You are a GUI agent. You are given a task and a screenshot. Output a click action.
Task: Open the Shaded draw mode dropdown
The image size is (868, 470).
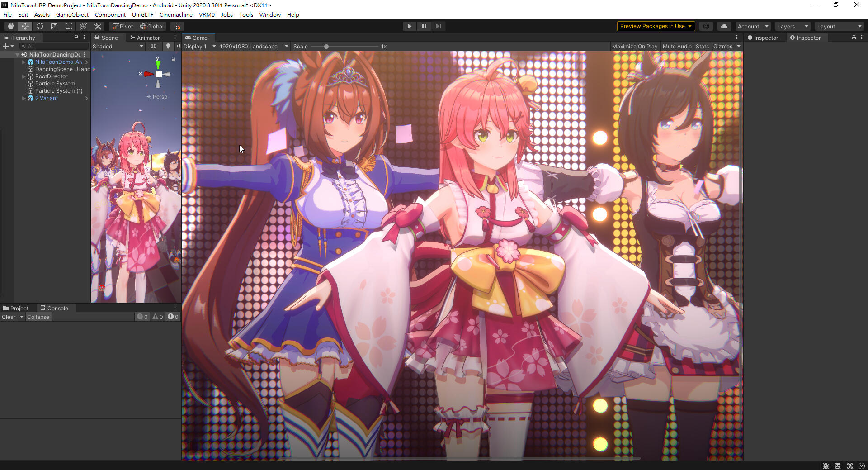pos(118,46)
